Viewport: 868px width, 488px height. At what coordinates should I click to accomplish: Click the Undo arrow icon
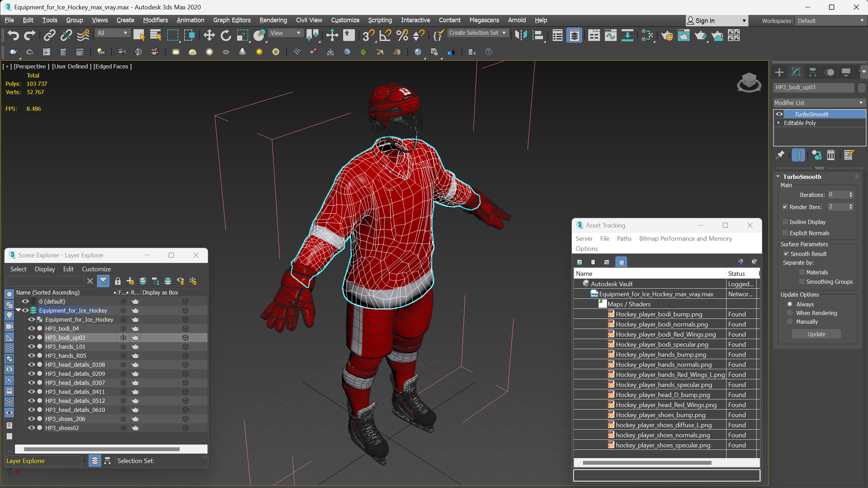[x=13, y=35]
